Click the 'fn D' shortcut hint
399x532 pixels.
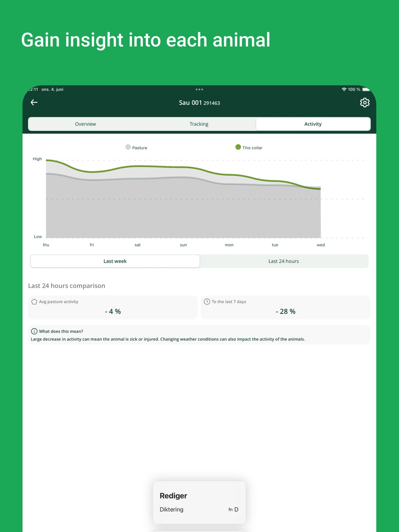(x=233, y=510)
